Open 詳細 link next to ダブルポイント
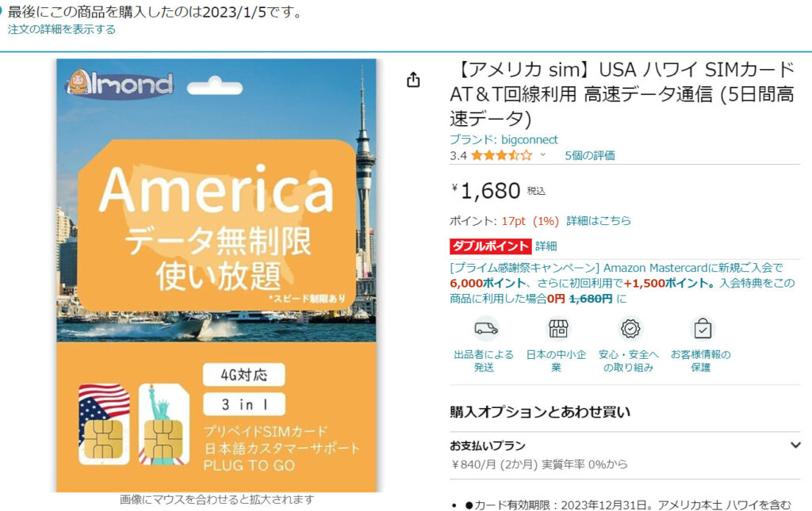 (x=546, y=246)
